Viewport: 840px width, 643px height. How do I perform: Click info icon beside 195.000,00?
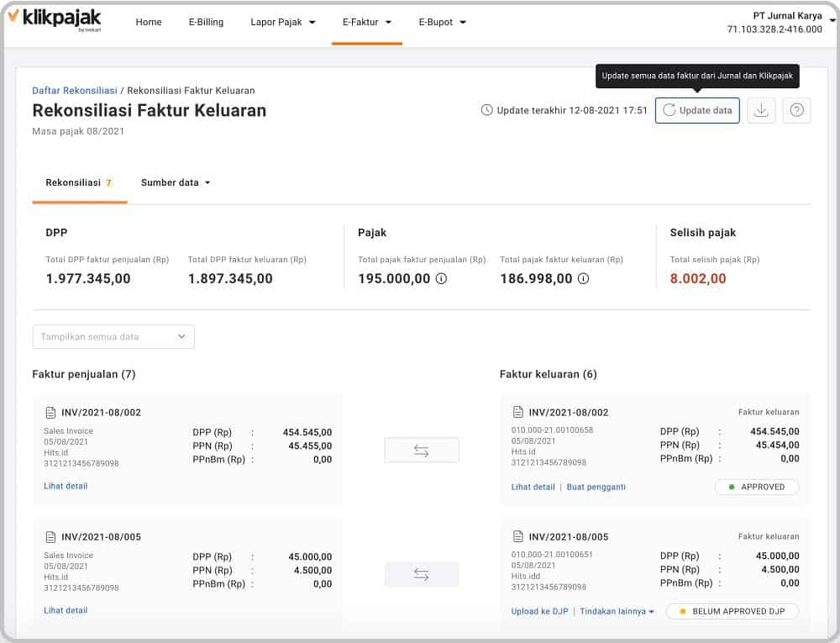click(441, 279)
